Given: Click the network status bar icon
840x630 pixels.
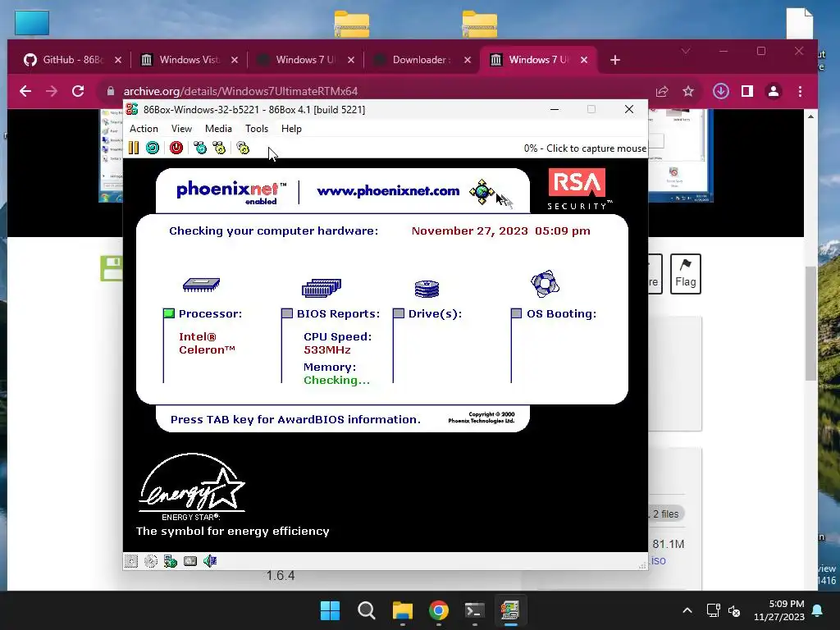Looking at the screenshot, I should point(171,561).
